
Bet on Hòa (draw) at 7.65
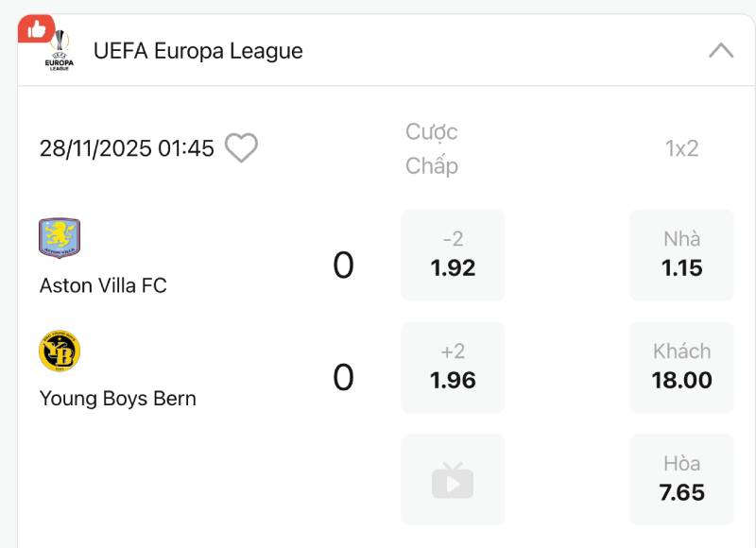click(x=681, y=480)
